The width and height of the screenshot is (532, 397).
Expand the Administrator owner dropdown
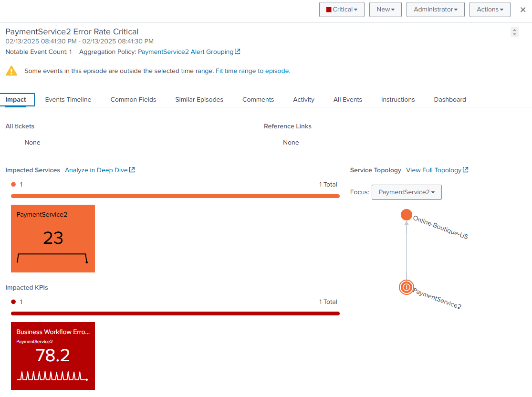coord(435,10)
